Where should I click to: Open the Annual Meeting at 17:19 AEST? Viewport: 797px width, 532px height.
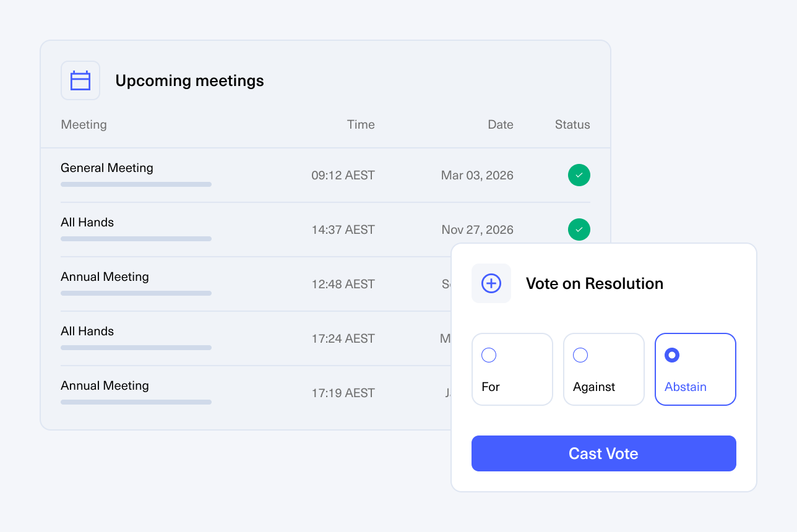coord(105,385)
